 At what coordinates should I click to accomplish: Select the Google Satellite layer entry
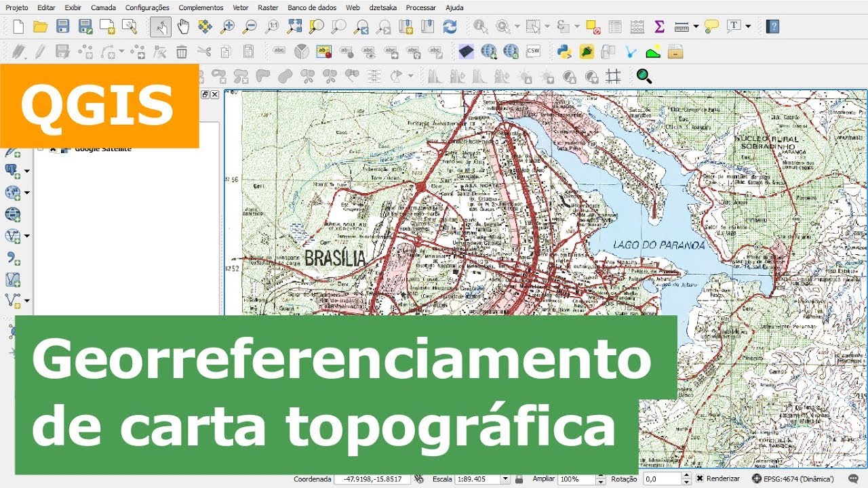coord(103,149)
